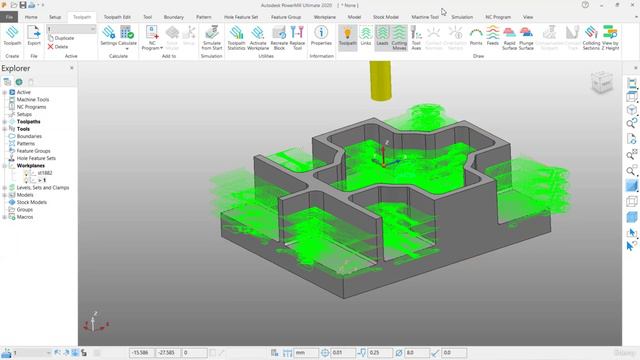This screenshot has height=360, width=640.
Task: Switch to the Simulation ribbon tab
Action: click(x=462, y=17)
